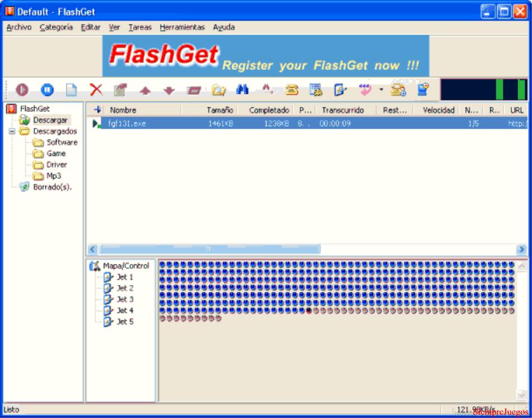Viewport: 532px width, 418px height.
Task: Open the Borrado(s) recycle category
Action: pos(52,187)
